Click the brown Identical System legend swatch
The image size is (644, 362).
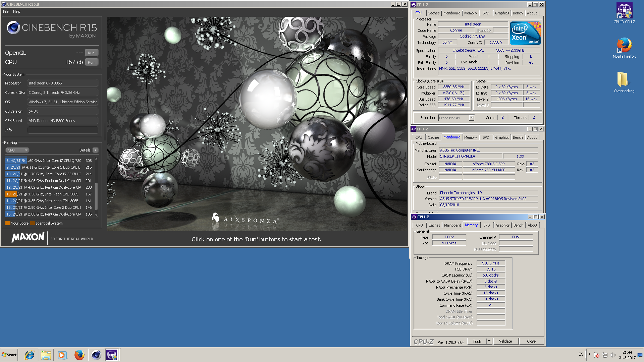(x=33, y=223)
